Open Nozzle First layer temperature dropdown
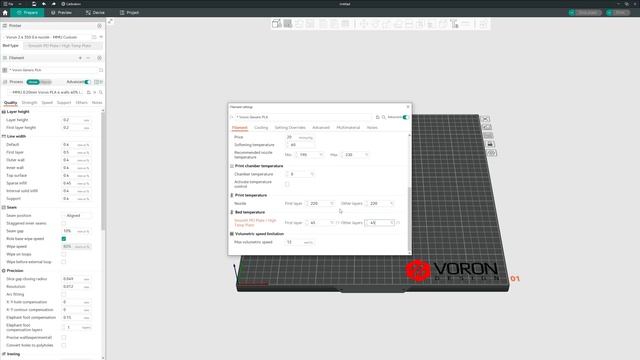Image resolution: width=640 pixels, height=360 pixels. (x=320, y=203)
